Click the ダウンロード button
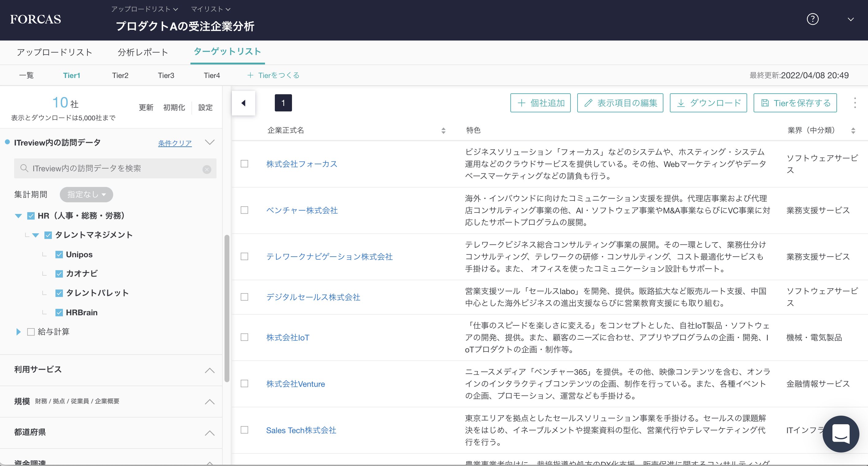868x466 pixels. [x=708, y=103]
